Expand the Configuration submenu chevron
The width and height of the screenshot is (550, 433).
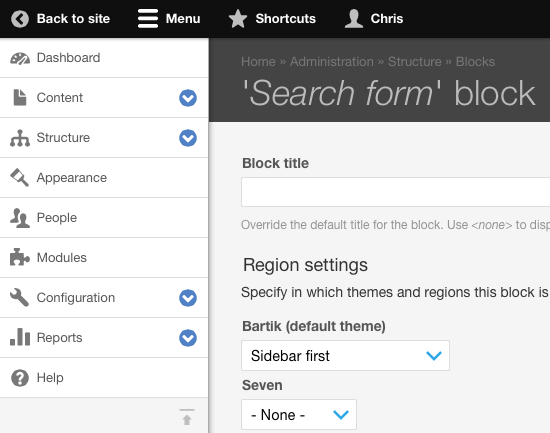188,298
